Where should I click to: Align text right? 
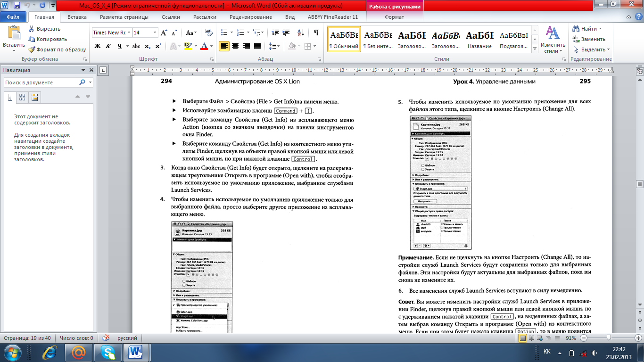(246, 46)
